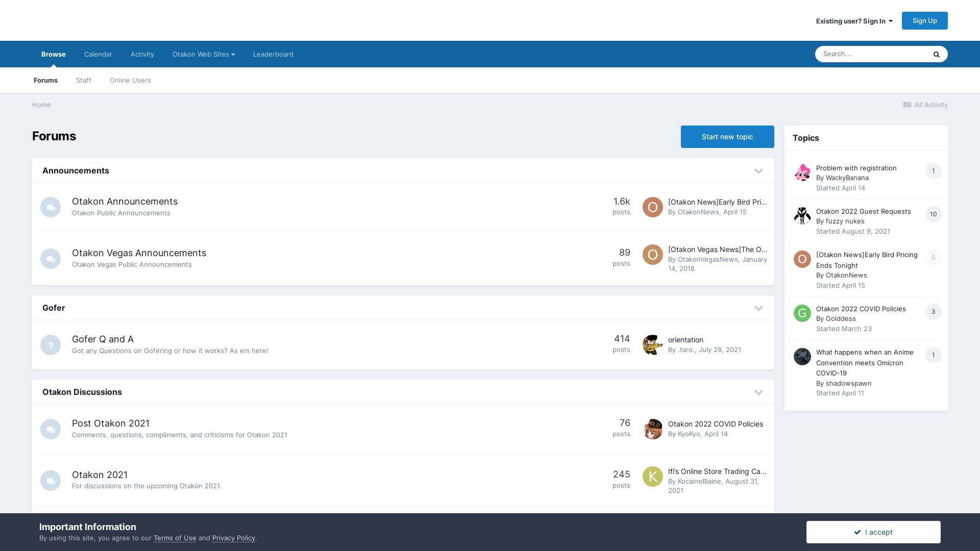Viewport: 980px width, 551px height.
Task: Select the Forums sub-tab
Action: coord(46,80)
